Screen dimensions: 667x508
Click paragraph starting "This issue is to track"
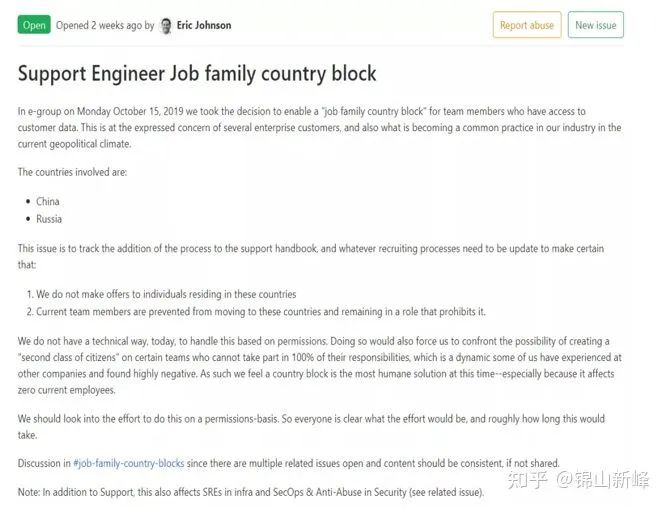[311, 256]
